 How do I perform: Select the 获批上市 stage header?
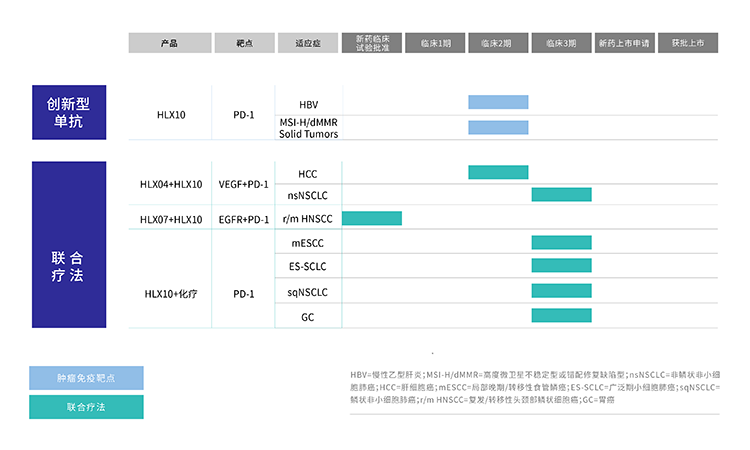pos(687,43)
